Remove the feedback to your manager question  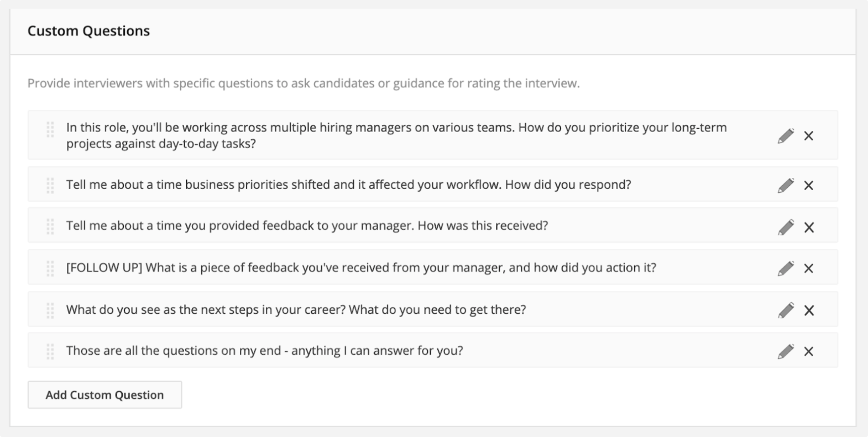click(809, 227)
